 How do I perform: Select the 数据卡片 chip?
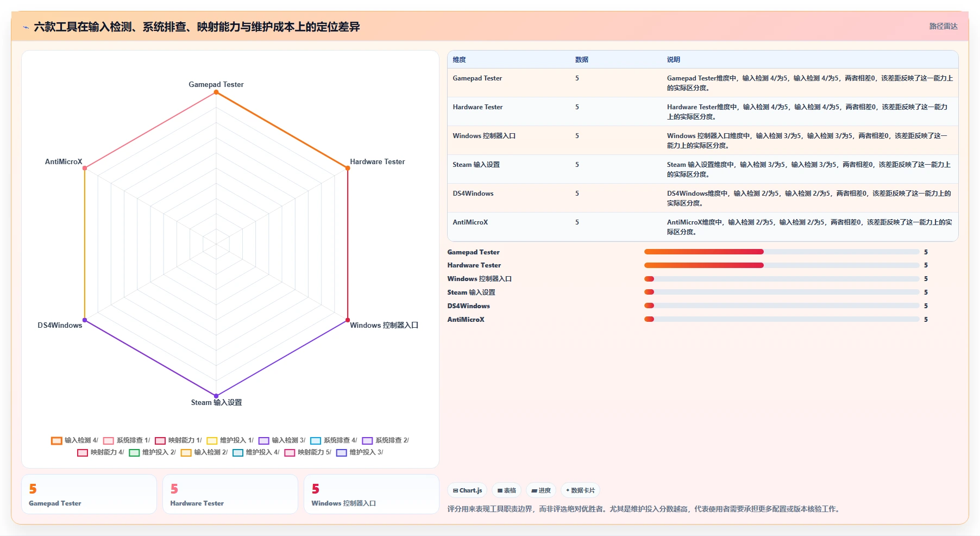pos(580,490)
